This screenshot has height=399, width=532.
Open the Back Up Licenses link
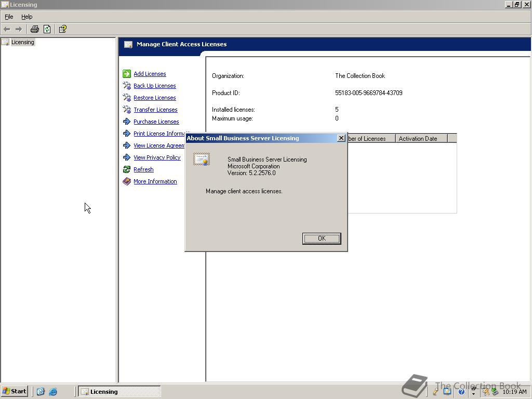(x=154, y=86)
